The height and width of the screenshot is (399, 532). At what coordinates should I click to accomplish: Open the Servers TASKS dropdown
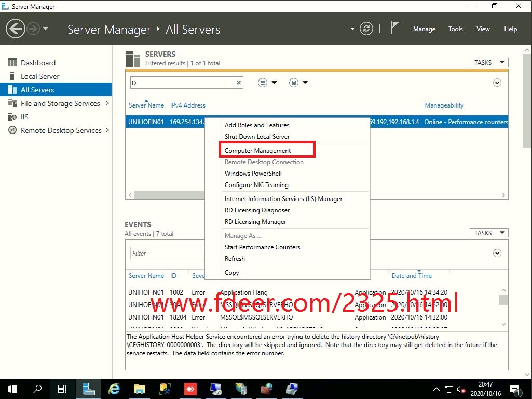point(489,62)
